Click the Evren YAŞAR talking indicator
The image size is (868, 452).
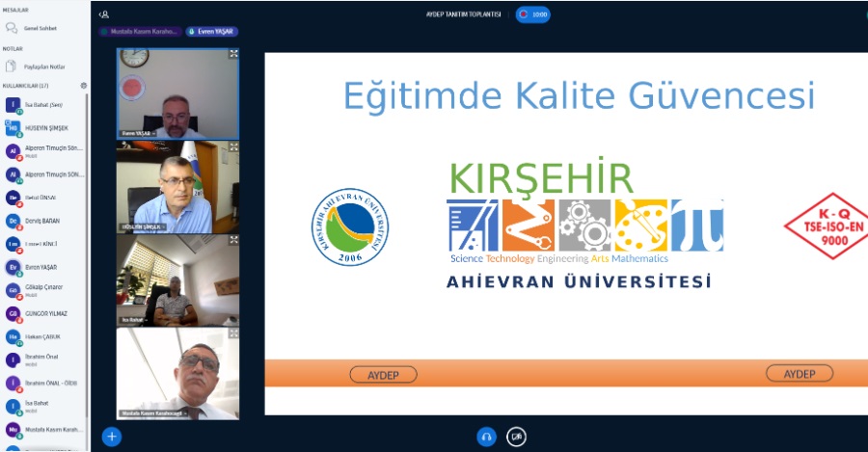click(210, 31)
